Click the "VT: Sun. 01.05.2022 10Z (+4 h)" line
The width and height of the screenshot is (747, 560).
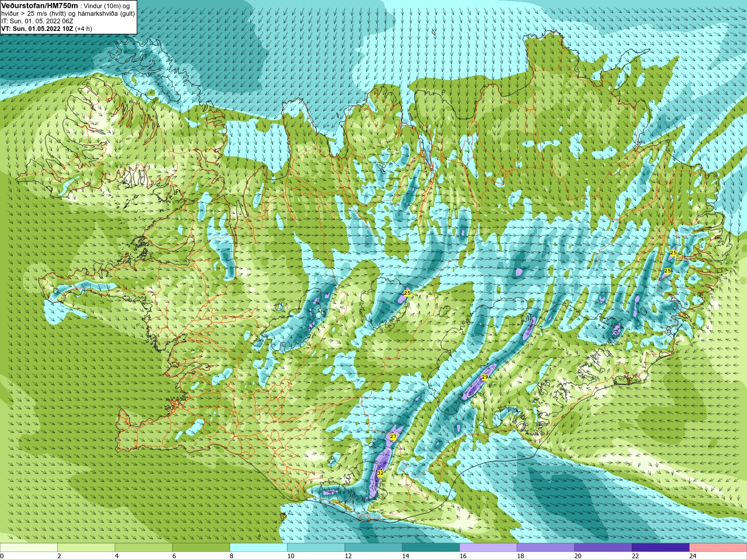click(x=47, y=29)
